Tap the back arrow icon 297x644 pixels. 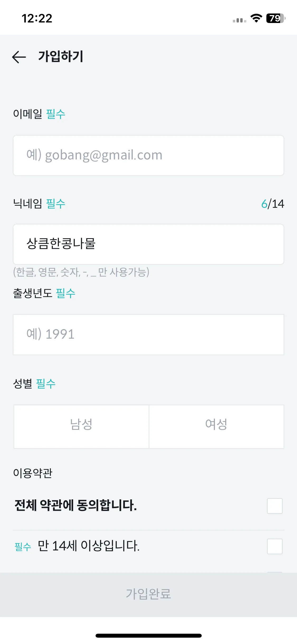click(19, 57)
